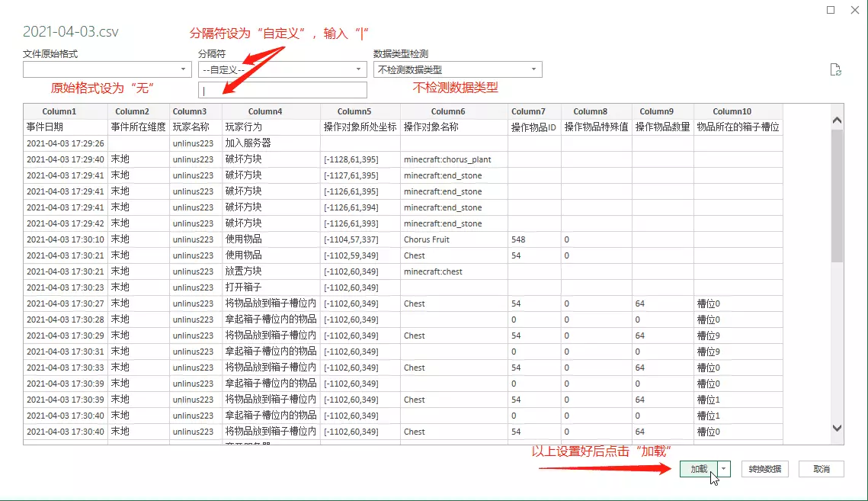Viewport: 868px width, 501px height.
Task: Select the Column8 header
Action: (x=596, y=111)
